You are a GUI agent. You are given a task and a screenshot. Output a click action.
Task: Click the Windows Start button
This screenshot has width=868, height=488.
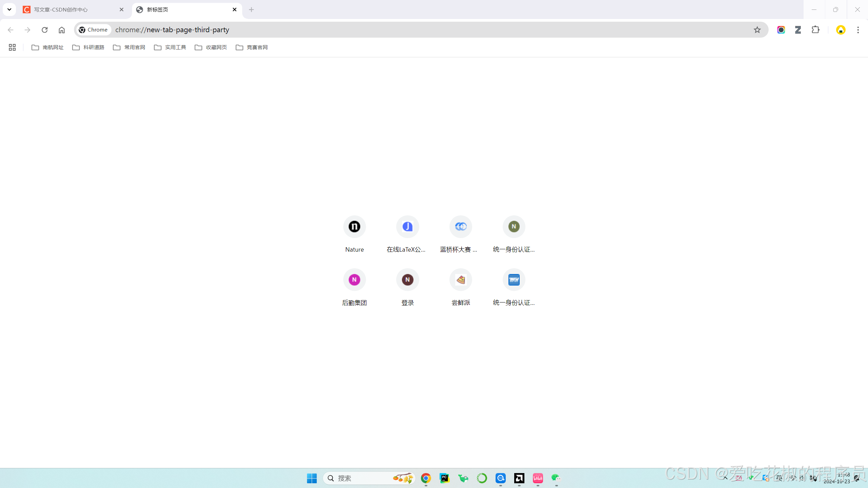(312, 478)
